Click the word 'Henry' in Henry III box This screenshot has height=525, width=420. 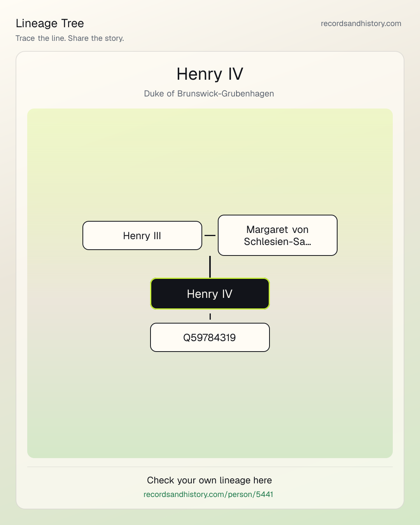pos(136,236)
